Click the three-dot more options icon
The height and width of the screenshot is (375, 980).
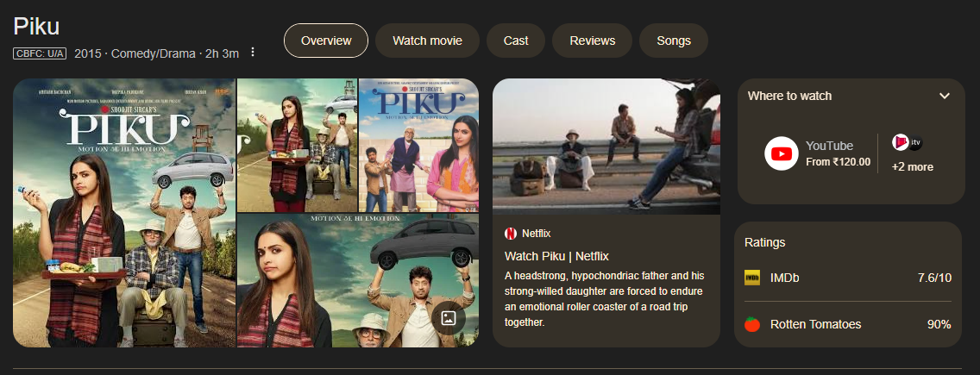point(253,53)
